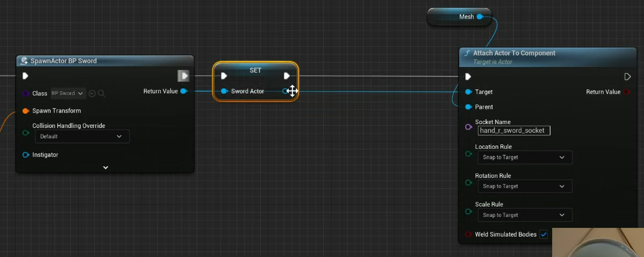
Task: Click the SpawnActor Return Value output pin
Action: click(184, 91)
